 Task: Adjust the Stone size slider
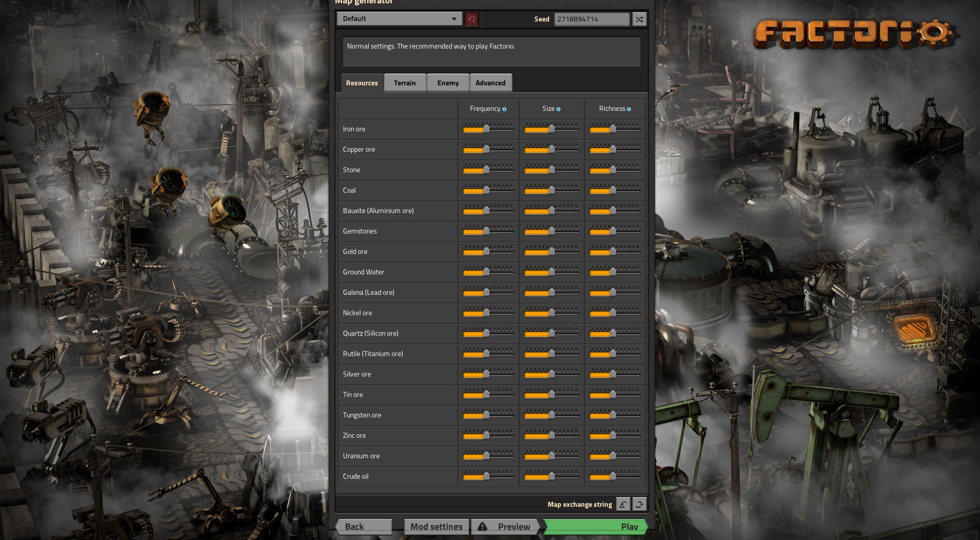[x=552, y=170]
